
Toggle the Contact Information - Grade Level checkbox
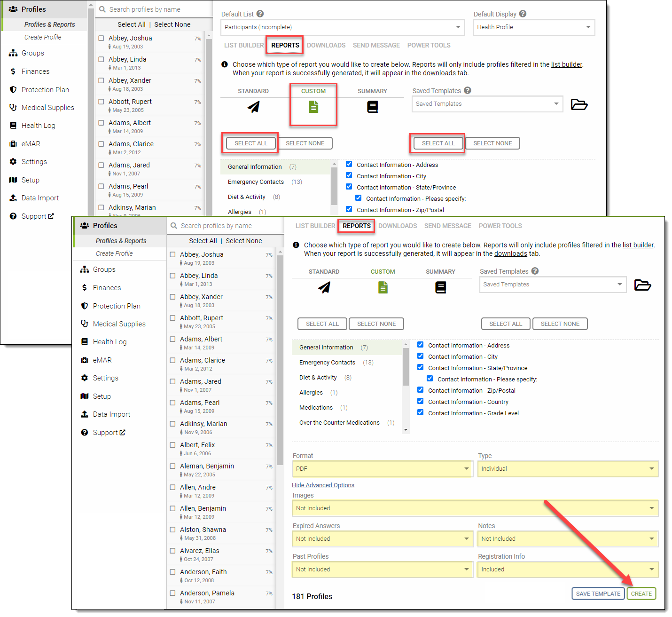click(x=421, y=413)
